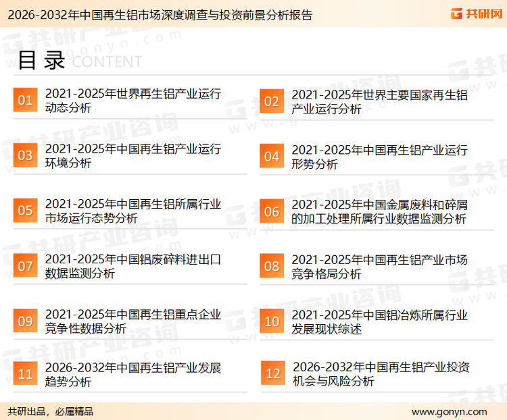Select chapter 2021-2025年中国再生铝产业运行形势分析
This screenshot has height=420, width=507.
[x=379, y=157]
